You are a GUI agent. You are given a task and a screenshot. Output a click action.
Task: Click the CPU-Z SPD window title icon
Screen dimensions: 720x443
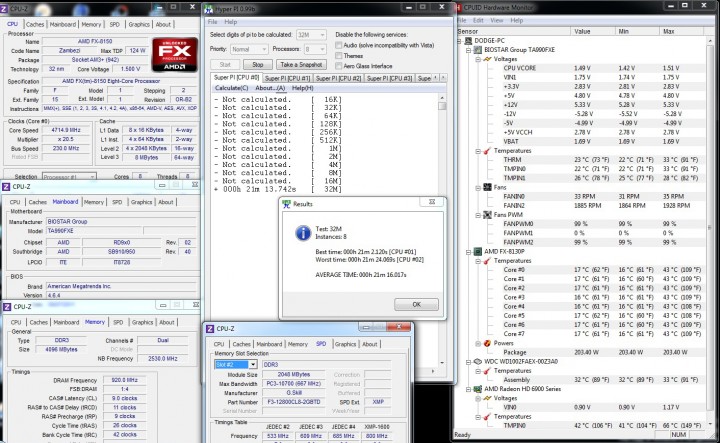click(210, 329)
